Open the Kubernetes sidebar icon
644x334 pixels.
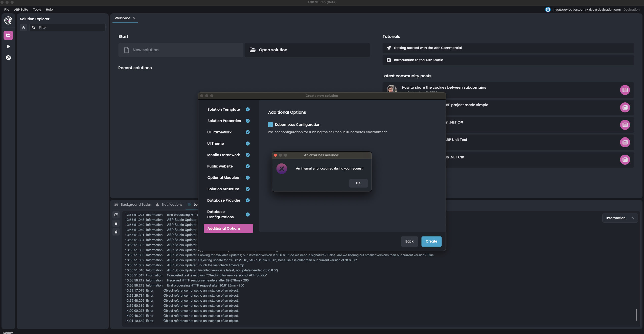pyautogui.click(x=8, y=58)
